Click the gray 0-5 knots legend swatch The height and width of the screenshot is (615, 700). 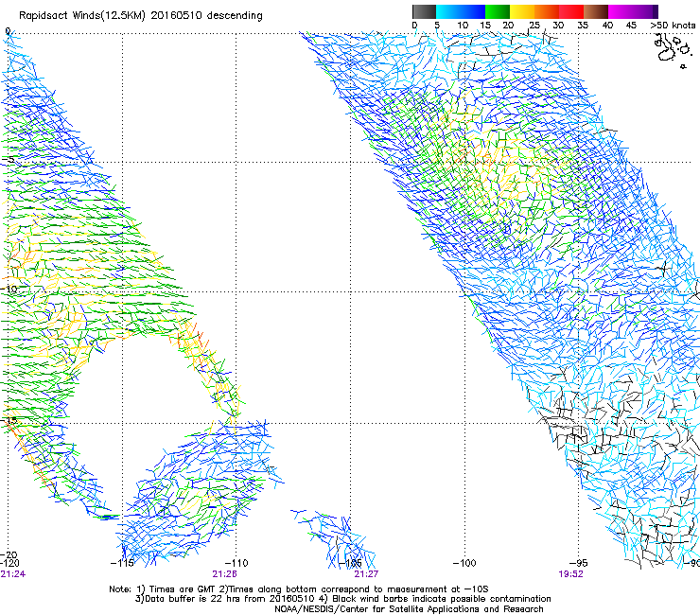coord(424,11)
